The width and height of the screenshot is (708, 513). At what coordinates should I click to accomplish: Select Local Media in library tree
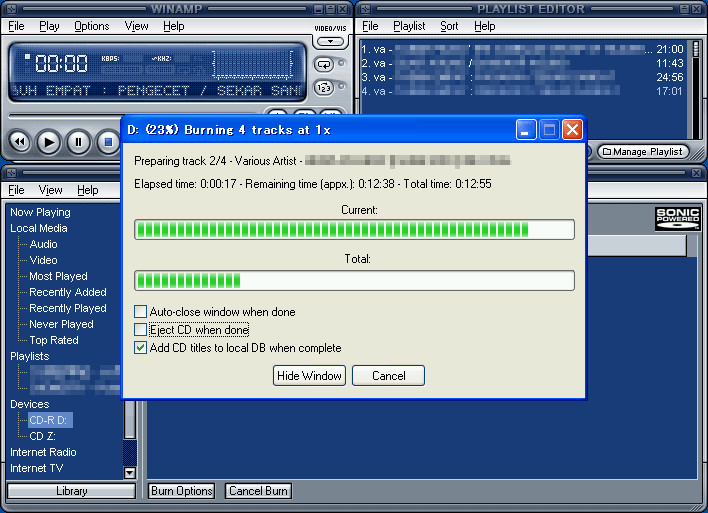(39, 228)
